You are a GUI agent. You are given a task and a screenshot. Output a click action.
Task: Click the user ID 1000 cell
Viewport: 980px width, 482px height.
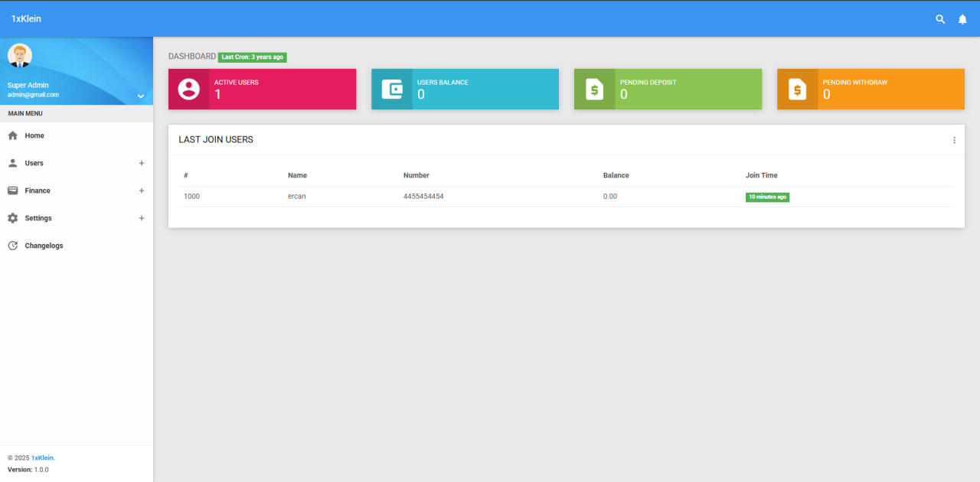pos(191,197)
